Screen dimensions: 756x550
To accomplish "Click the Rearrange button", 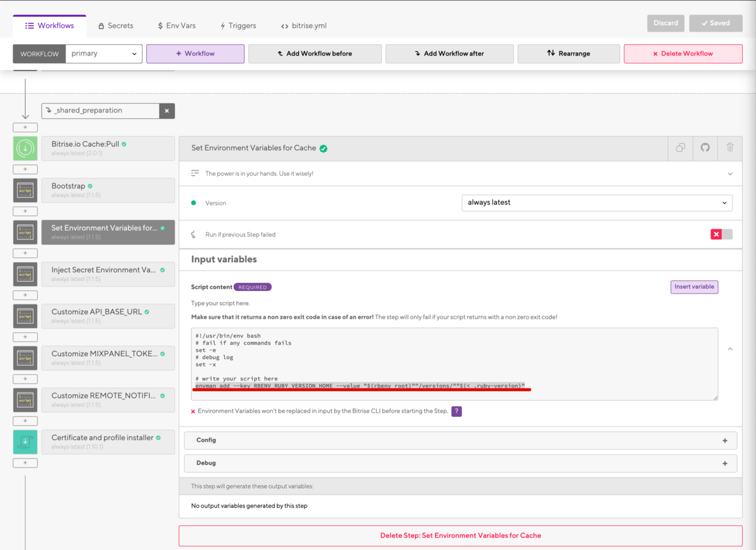I will 569,54.
